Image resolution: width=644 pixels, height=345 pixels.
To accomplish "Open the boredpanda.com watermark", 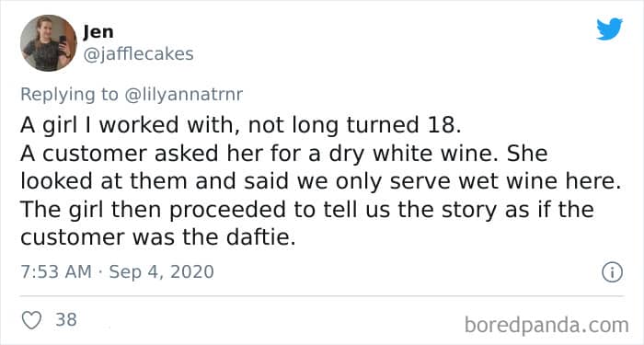I will point(546,325).
